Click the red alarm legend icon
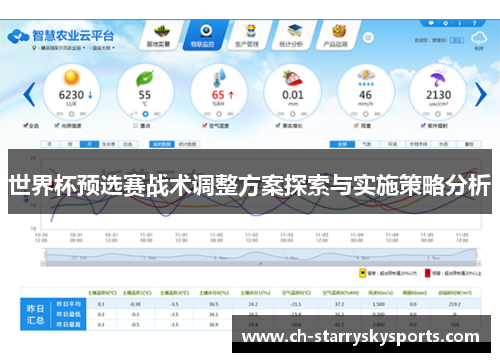The height and width of the screenshot is (362, 500). pos(428,273)
